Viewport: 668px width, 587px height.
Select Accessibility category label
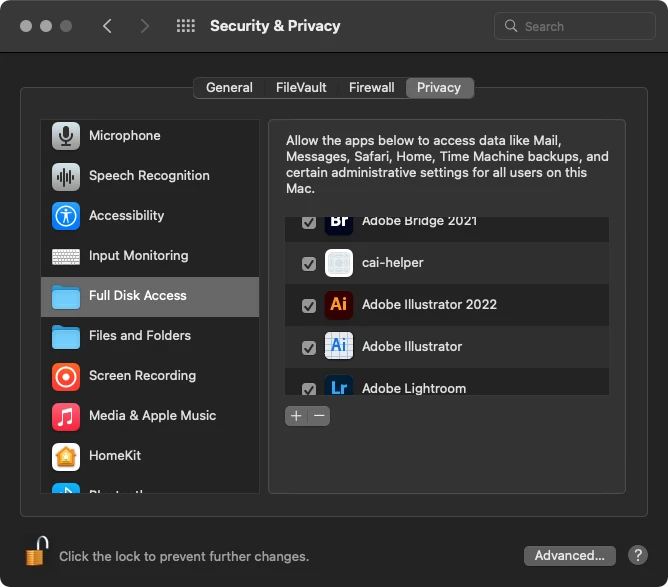tap(127, 216)
